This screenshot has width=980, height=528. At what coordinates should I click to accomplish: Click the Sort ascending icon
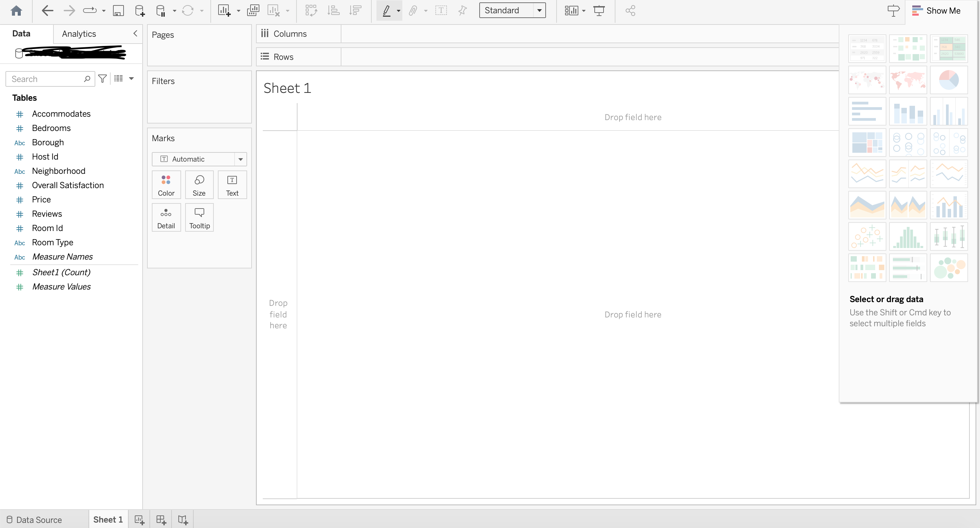(333, 10)
